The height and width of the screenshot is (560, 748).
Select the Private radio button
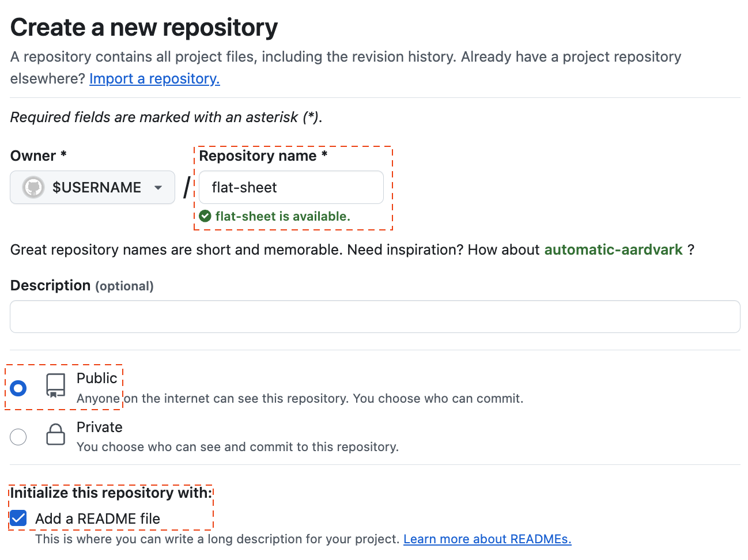pos(18,437)
